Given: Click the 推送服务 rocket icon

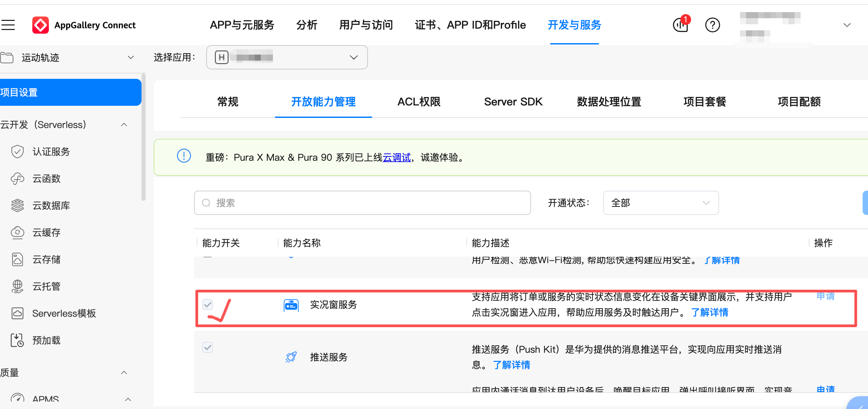Looking at the screenshot, I should point(291,357).
